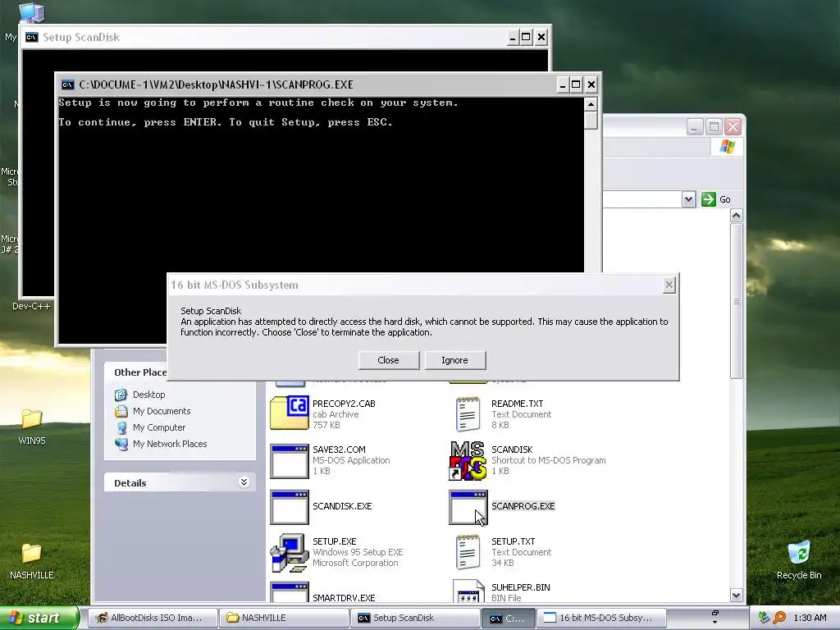Open the address bar dropdown arrow
Image resolution: width=840 pixels, height=630 pixels.
coord(688,200)
